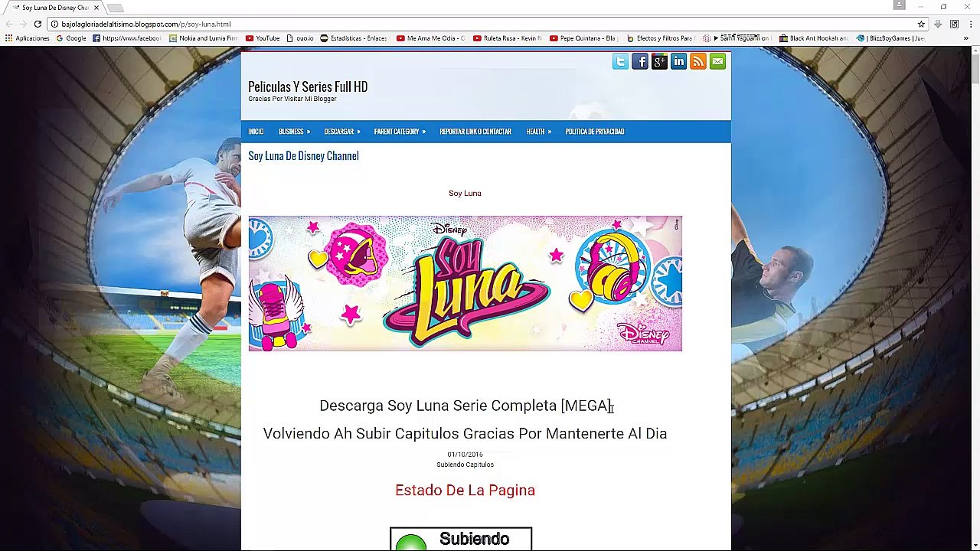Click the Subiendo status image
Image resolution: width=980 pixels, height=551 pixels.
461,539
